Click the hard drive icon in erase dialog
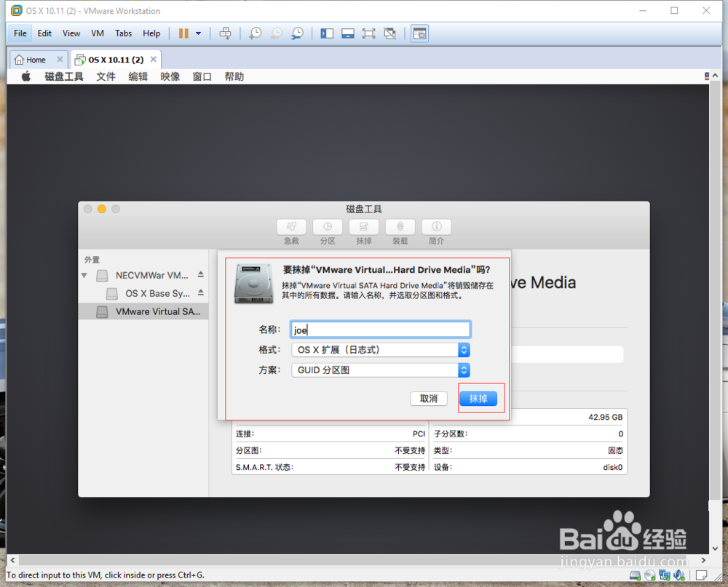This screenshot has width=728, height=587. point(254,284)
